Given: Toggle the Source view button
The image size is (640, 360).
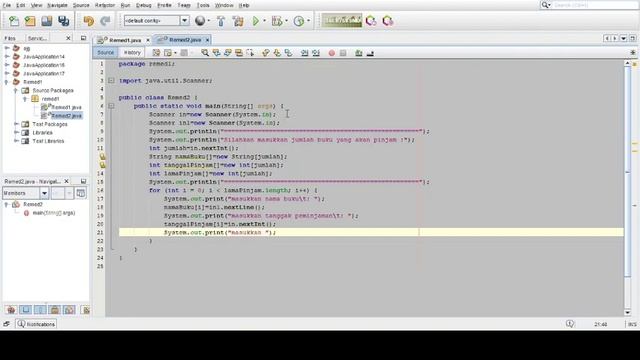Looking at the screenshot, I should (105, 53).
